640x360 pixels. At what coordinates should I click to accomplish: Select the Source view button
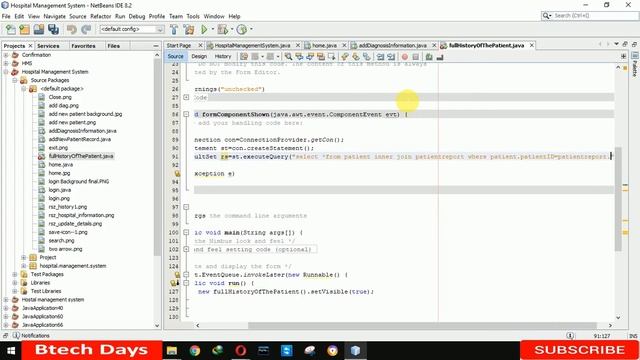(176, 56)
